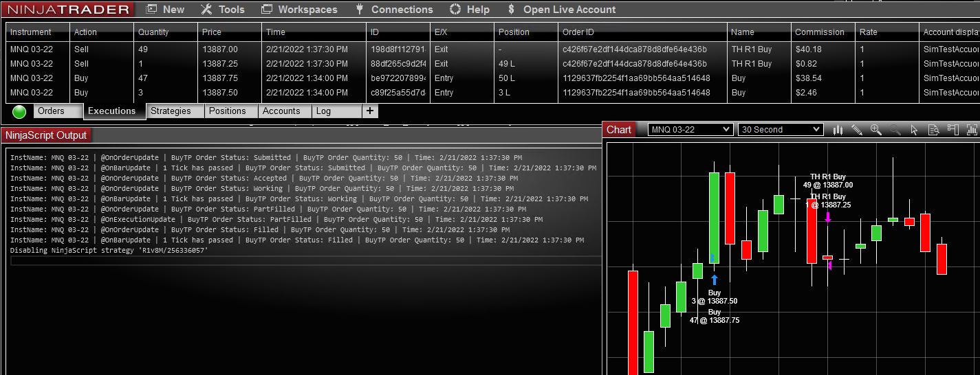Sort by Time column header
Image resolution: width=980 pixels, height=375 pixels.
314,32
